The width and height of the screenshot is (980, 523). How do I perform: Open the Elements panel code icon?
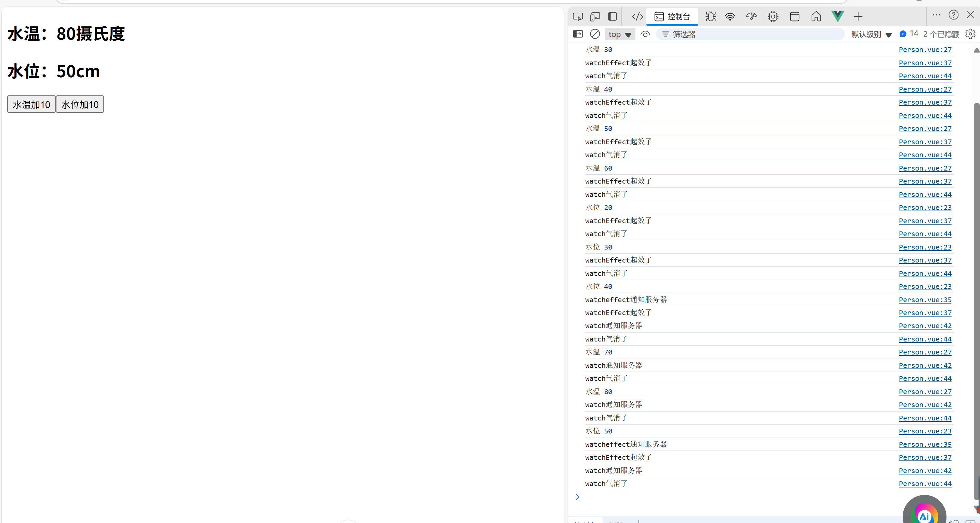(637, 17)
